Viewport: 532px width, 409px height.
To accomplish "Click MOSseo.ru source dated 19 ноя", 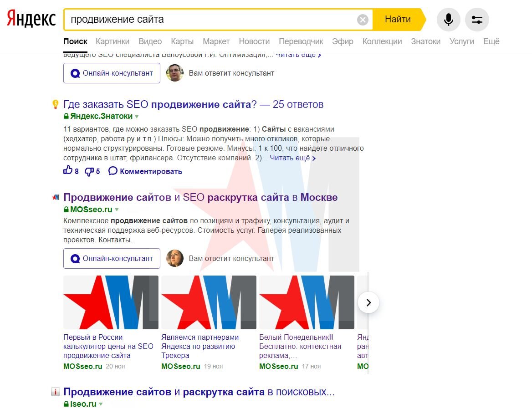I will click(x=181, y=366).
